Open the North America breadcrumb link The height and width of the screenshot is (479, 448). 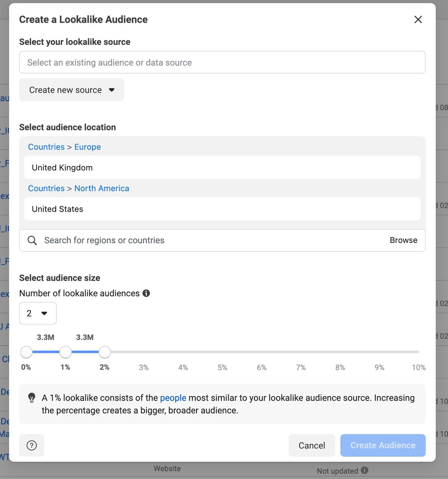[102, 188]
